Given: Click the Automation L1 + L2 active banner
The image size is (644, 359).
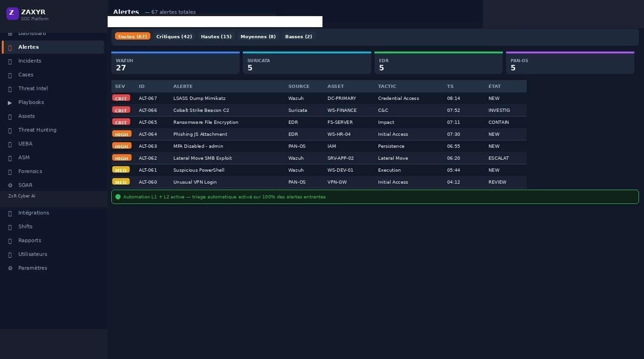Looking at the screenshot, I should pyautogui.click(x=375, y=197).
